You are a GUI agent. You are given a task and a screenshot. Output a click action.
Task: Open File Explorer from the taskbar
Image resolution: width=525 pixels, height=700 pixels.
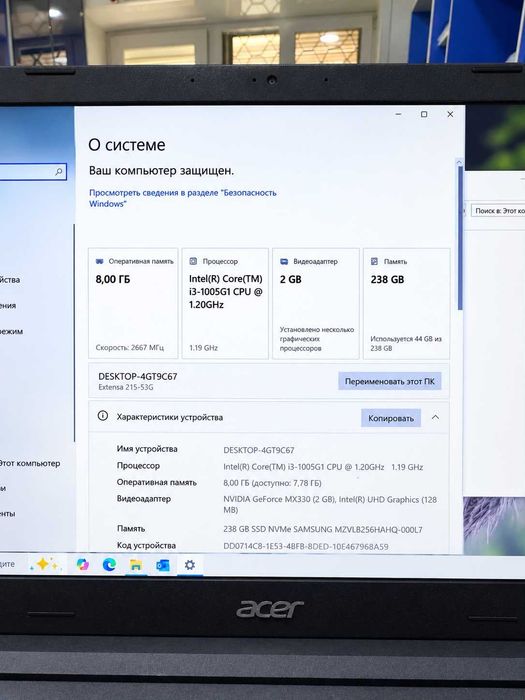[136, 565]
